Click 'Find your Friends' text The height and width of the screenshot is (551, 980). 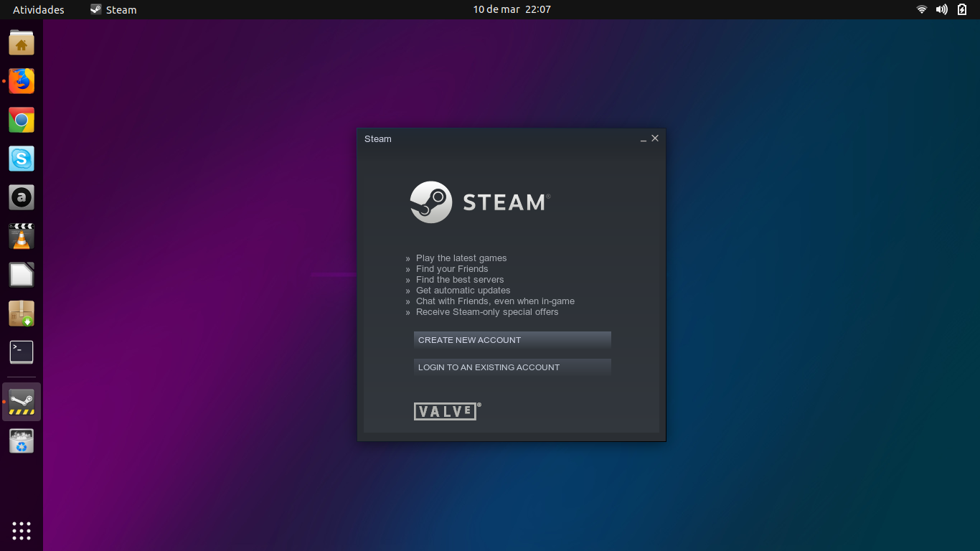point(452,269)
